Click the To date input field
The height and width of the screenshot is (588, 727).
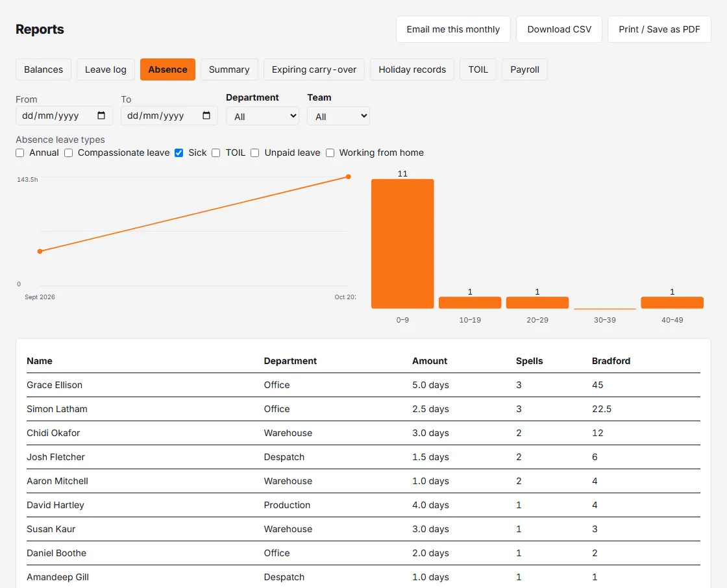169,116
